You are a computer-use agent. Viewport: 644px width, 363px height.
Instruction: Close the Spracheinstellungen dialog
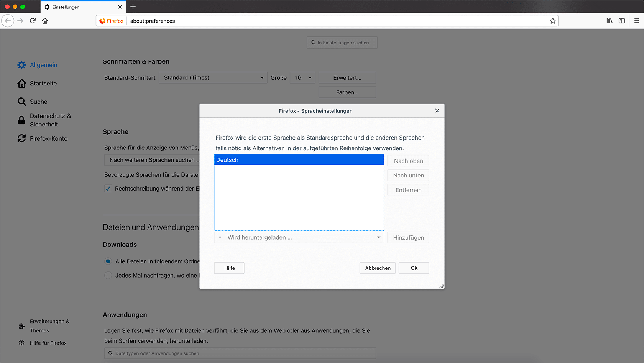click(437, 110)
